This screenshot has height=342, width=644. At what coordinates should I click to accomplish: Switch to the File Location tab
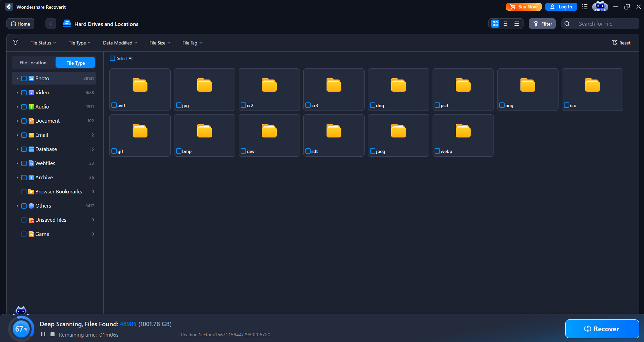[33, 62]
